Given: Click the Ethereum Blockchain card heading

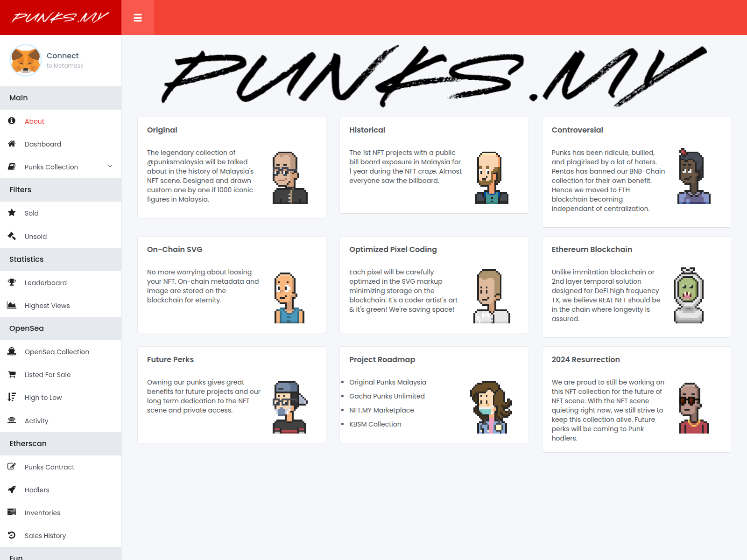Looking at the screenshot, I should point(592,249).
